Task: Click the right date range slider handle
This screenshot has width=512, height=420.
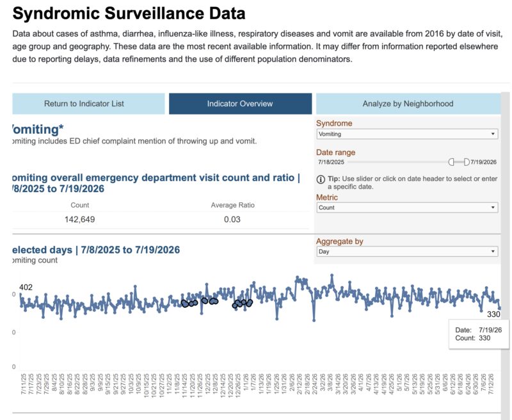Action: pyautogui.click(x=467, y=162)
